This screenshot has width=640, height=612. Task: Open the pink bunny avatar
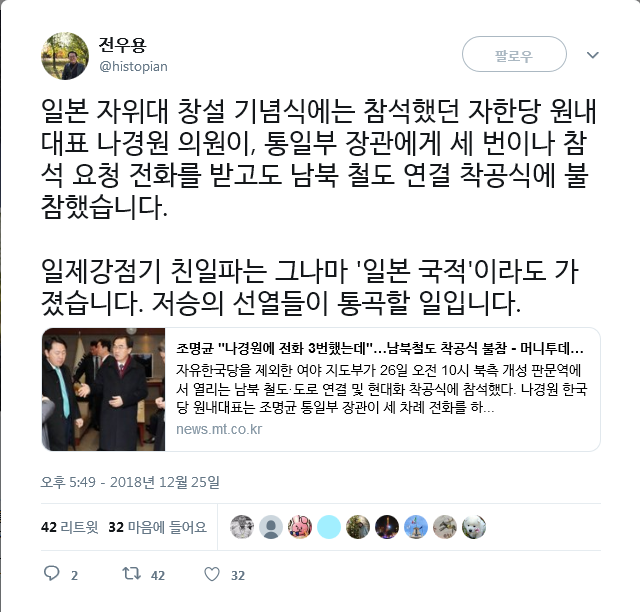coord(300,527)
